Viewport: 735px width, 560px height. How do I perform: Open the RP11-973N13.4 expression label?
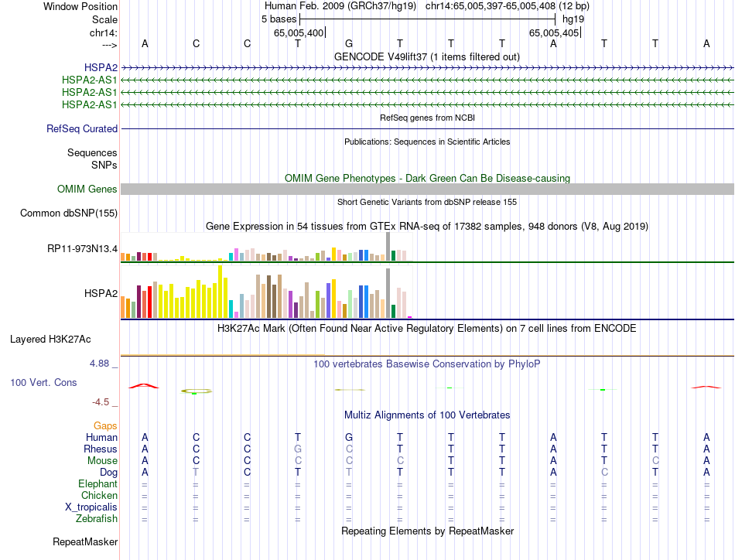(83, 249)
